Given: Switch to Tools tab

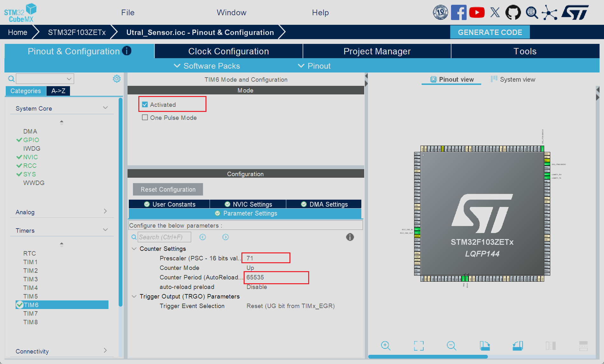Looking at the screenshot, I should tap(525, 51).
